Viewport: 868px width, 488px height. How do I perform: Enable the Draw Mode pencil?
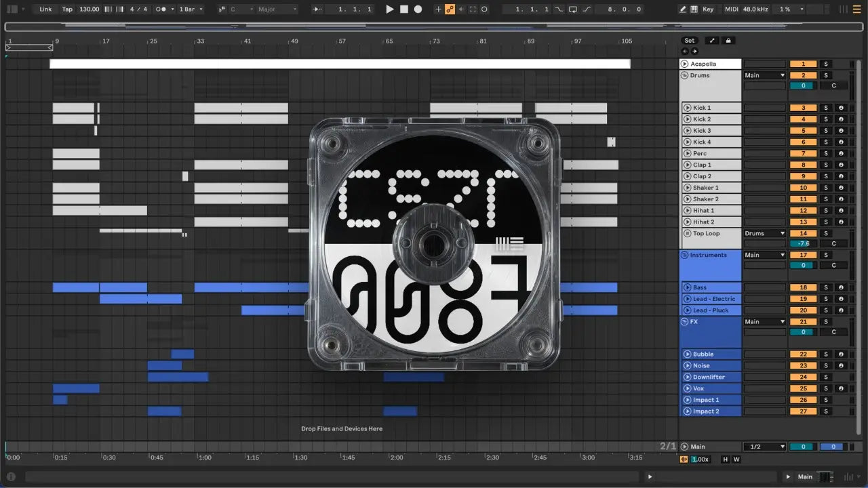pos(682,9)
